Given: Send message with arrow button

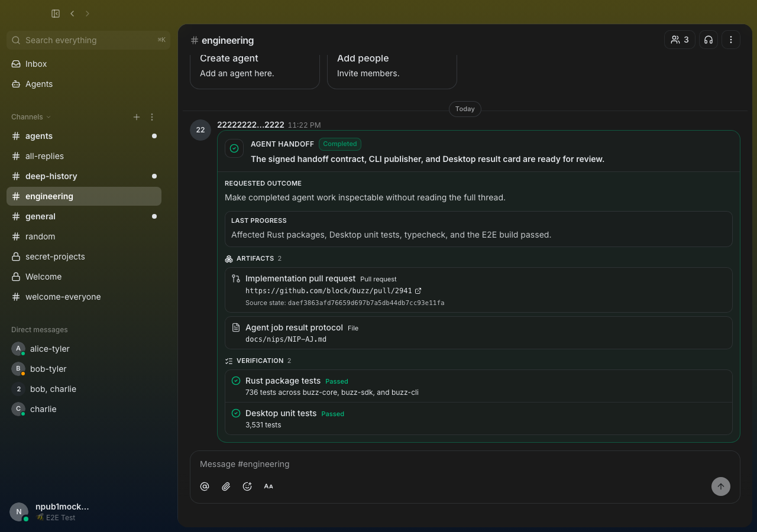Looking at the screenshot, I should [x=721, y=486].
